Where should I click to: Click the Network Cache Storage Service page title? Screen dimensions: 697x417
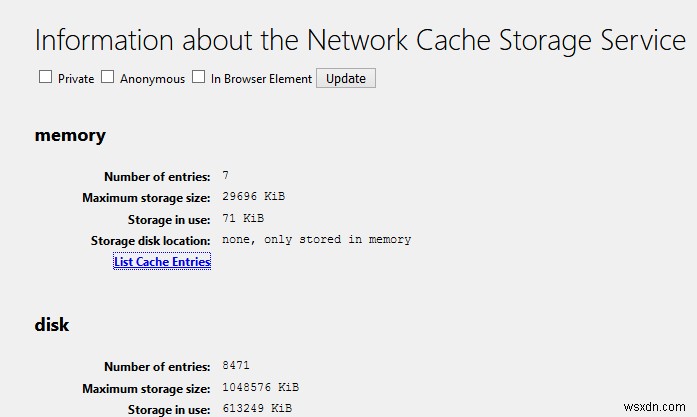click(360, 40)
